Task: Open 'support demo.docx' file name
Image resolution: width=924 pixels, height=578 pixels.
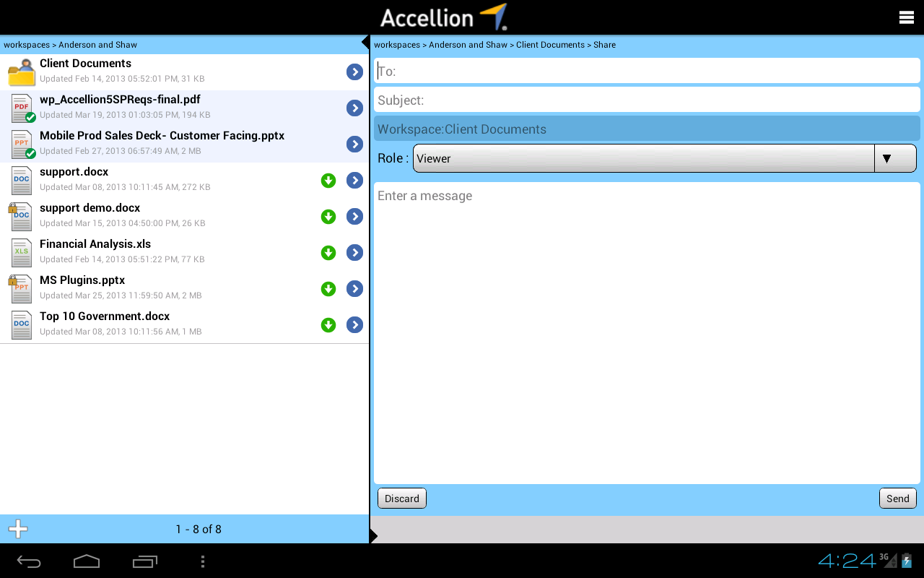Action: pos(90,208)
